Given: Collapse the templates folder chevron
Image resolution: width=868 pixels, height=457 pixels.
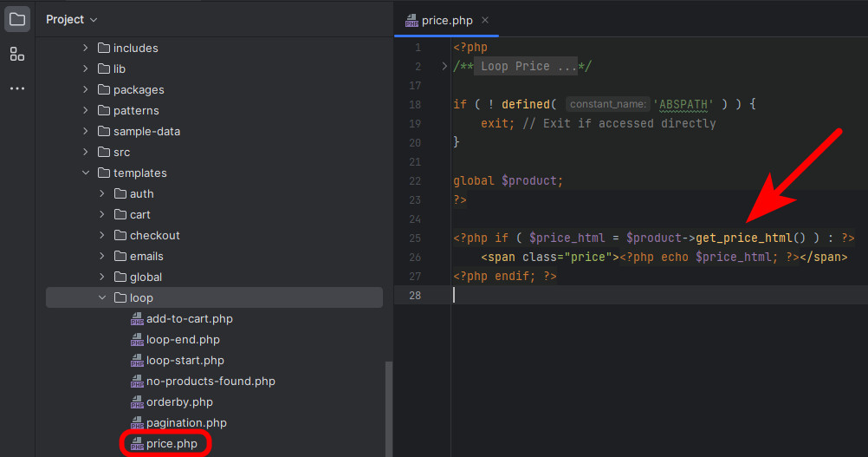Looking at the screenshot, I should click(x=85, y=173).
